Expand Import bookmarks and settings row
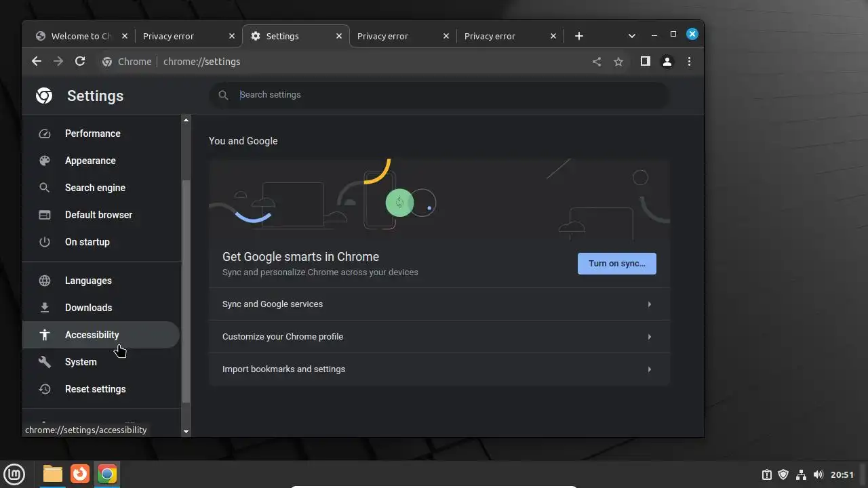The height and width of the screenshot is (488, 868). click(x=439, y=369)
